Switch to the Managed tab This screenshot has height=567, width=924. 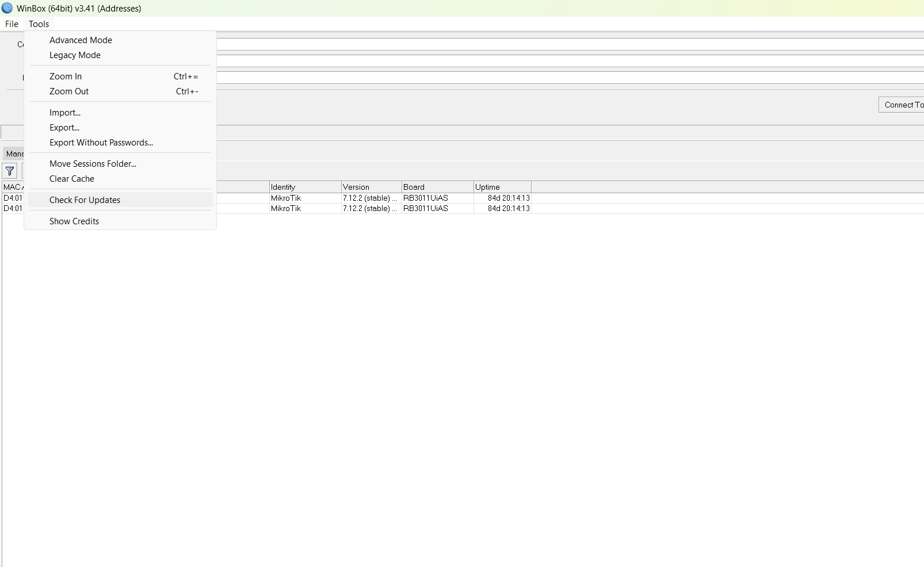click(x=14, y=154)
